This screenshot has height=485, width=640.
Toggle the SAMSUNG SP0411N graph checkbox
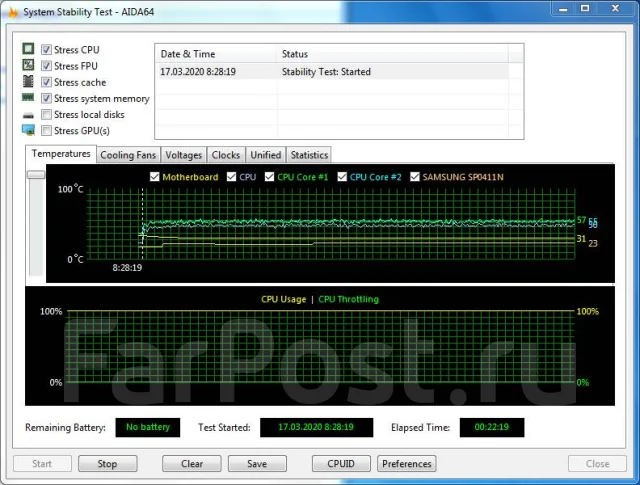[x=415, y=177]
